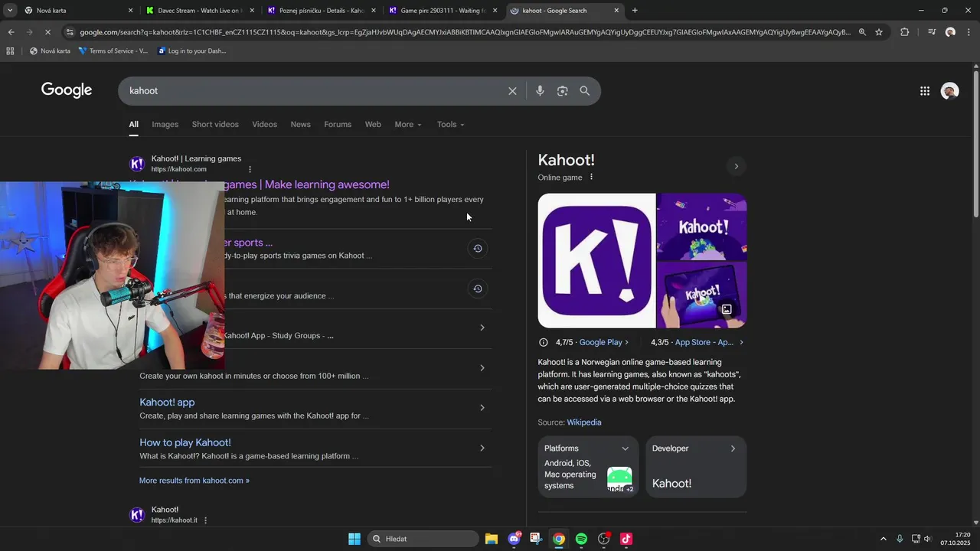The width and height of the screenshot is (980, 551).
Task: Bookmark this page with the star icon
Action: pyautogui.click(x=879, y=32)
